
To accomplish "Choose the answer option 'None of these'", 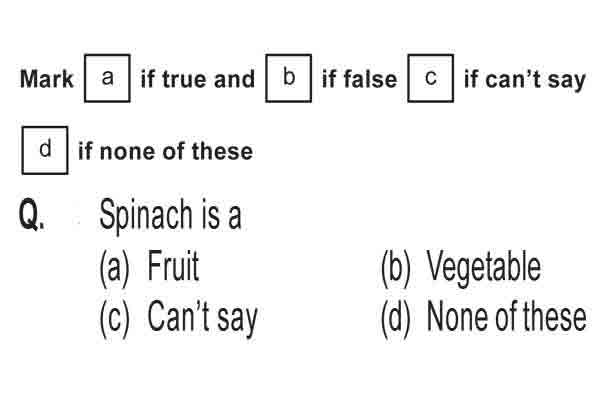I will 506,316.
